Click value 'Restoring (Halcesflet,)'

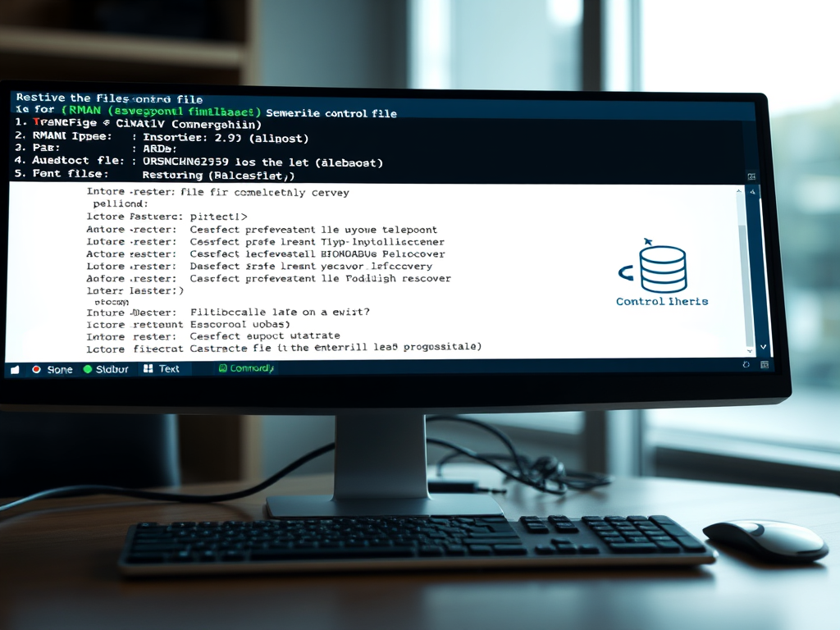click(x=218, y=176)
